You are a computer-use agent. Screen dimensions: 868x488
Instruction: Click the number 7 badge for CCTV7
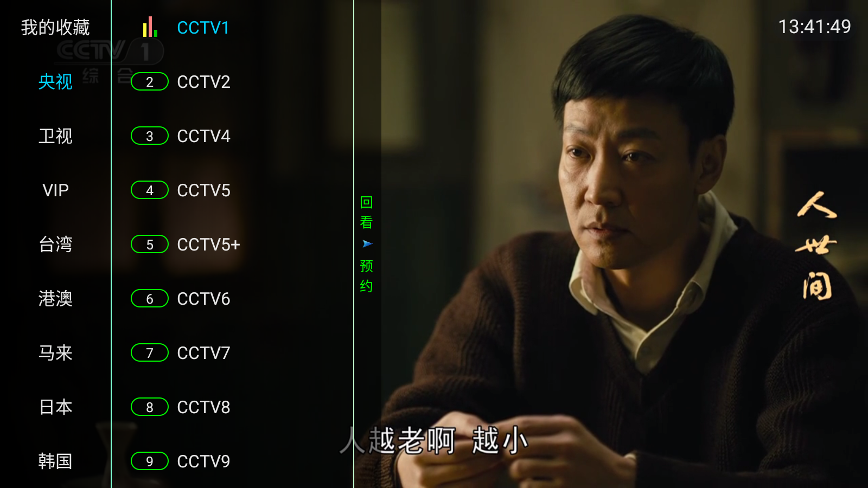[x=150, y=353]
